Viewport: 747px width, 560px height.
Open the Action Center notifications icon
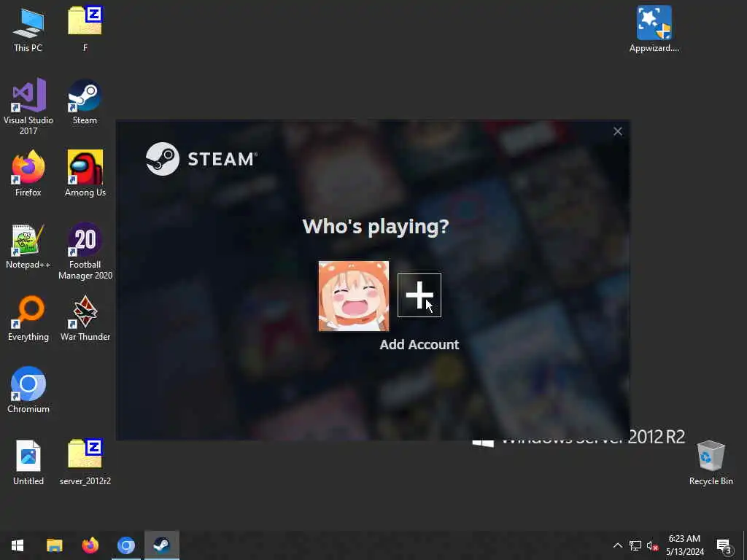pos(724,545)
